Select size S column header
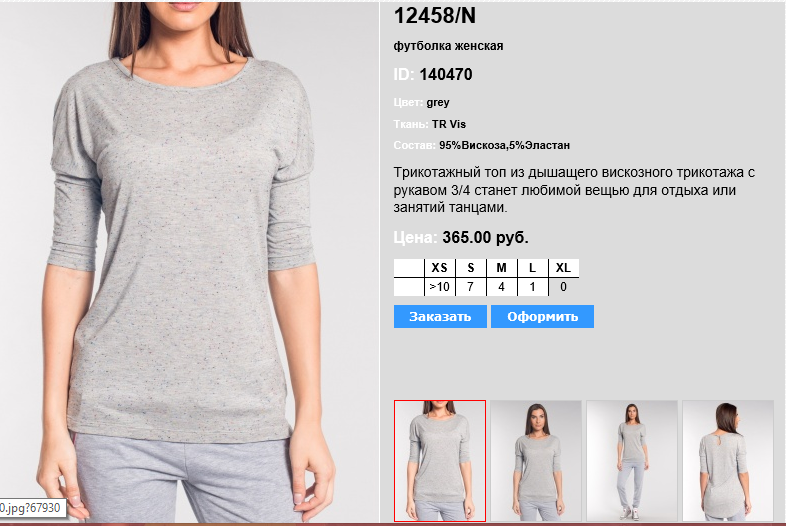Viewport: 786px width, 526px height. [471, 268]
